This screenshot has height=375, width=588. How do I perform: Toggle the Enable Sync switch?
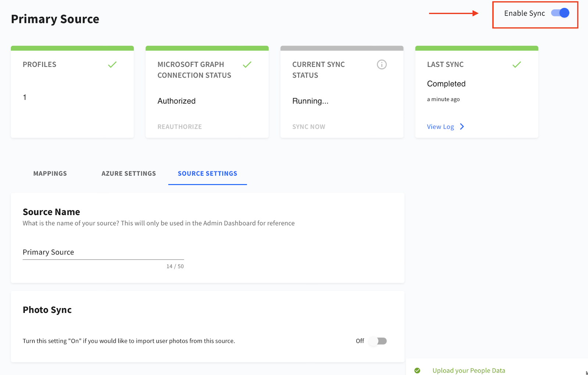pos(560,13)
